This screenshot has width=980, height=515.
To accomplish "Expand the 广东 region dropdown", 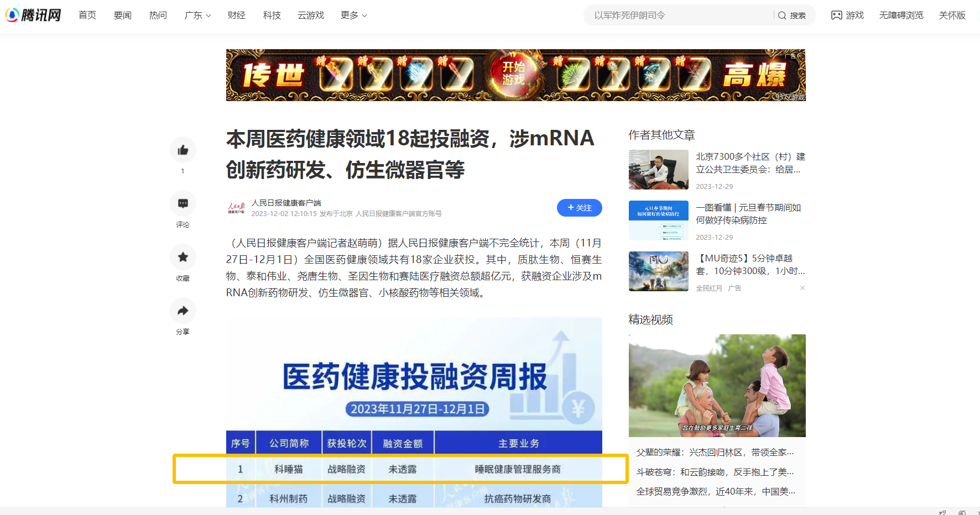I will [197, 15].
